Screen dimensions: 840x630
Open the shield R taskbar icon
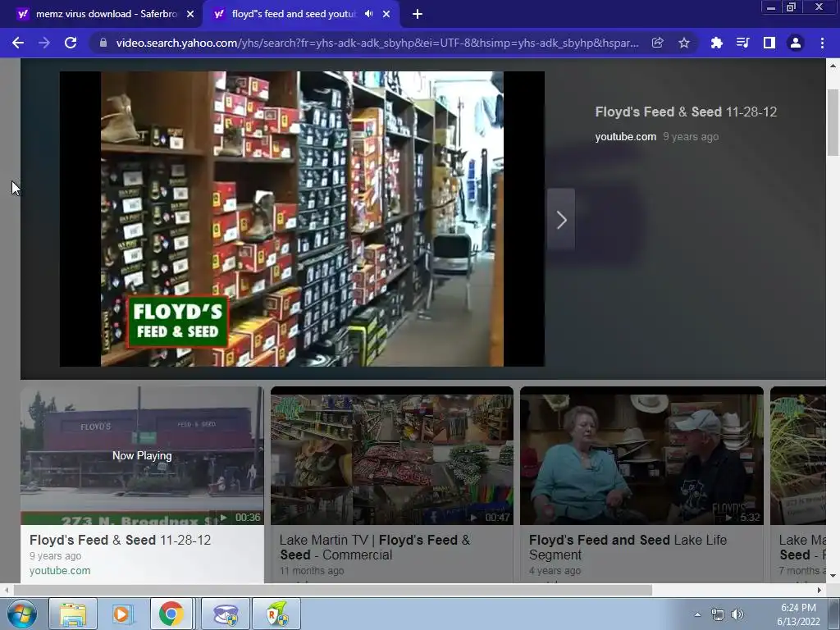click(x=277, y=614)
